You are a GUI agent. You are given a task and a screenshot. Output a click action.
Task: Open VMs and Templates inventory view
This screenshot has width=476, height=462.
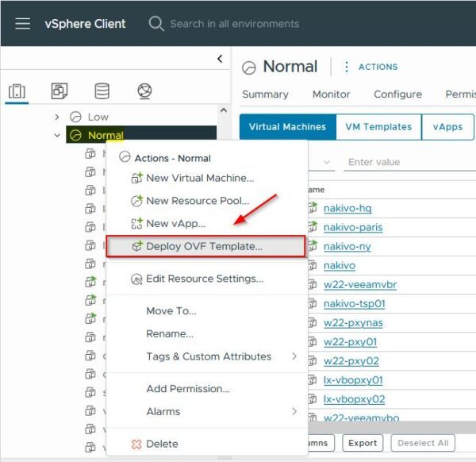click(59, 90)
